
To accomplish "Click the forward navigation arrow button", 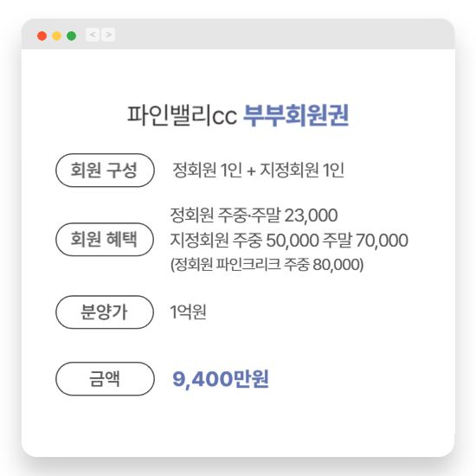I will [x=108, y=35].
